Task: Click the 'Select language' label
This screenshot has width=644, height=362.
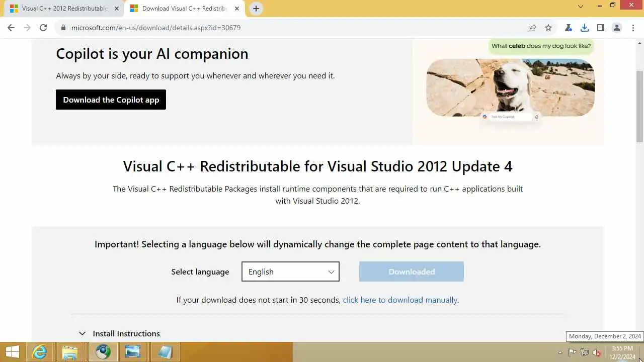Action: point(200,271)
